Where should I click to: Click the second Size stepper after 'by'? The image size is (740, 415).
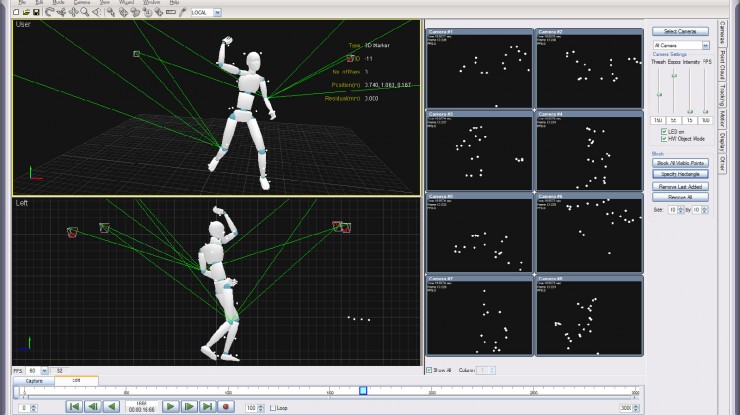[705, 210]
